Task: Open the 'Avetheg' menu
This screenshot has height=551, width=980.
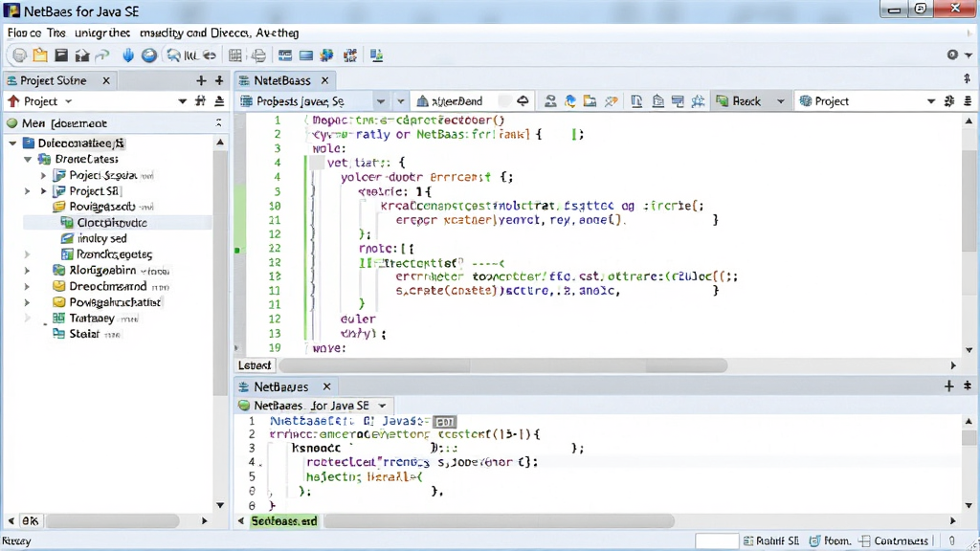Action: pyautogui.click(x=277, y=33)
